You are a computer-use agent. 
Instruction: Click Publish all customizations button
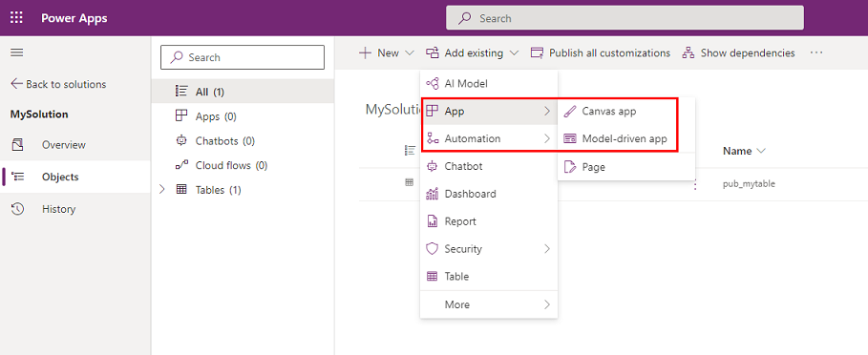pos(601,53)
